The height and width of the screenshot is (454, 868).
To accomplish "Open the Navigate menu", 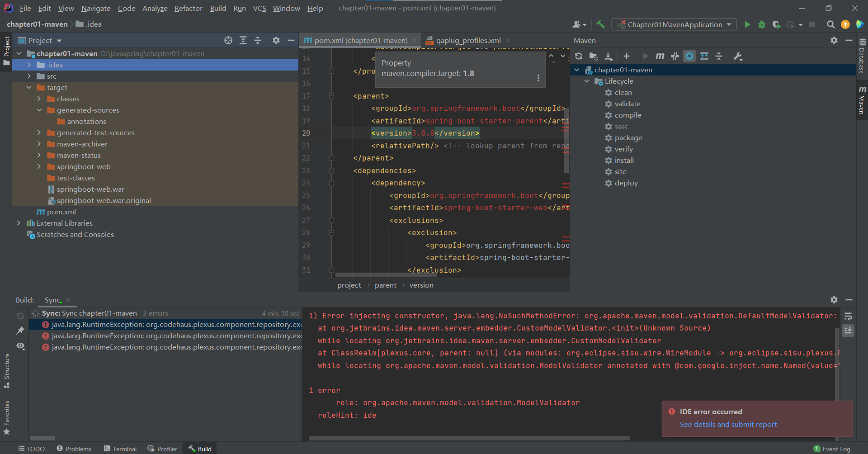I will (x=96, y=8).
